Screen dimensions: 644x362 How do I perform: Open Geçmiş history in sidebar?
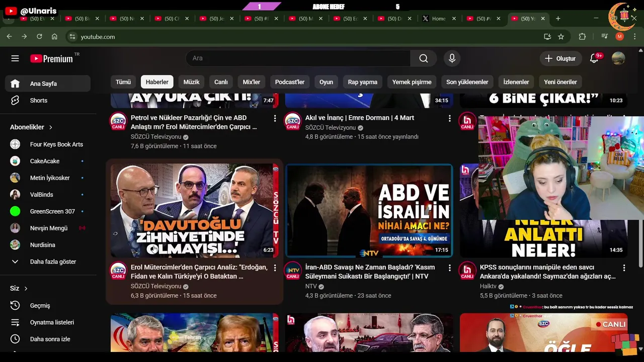[48, 306]
